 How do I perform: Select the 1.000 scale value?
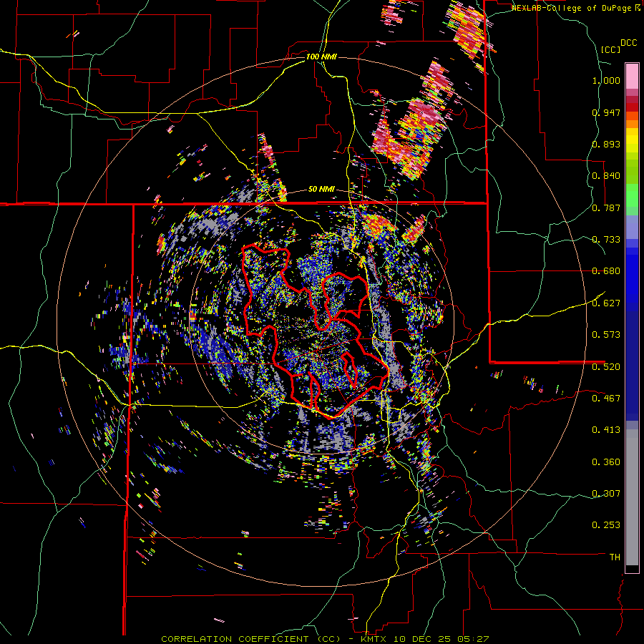coord(606,80)
